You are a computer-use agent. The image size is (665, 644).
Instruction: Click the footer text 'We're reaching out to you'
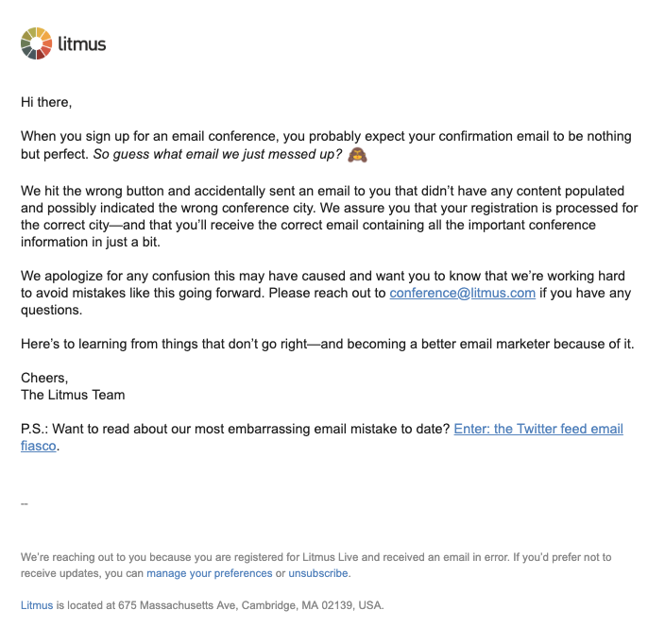click(x=315, y=565)
